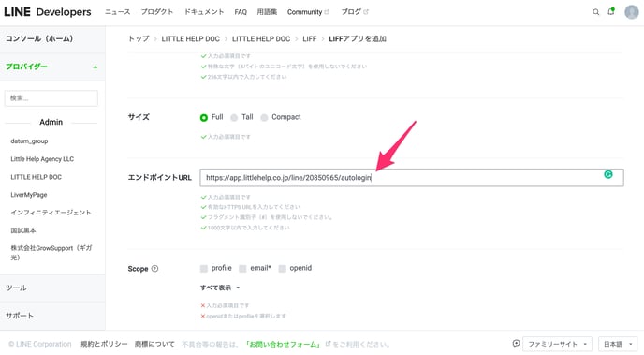Image resolution: width=644 pixels, height=355 pixels.
Task: Collapse the プロバイダー section
Action: (x=52, y=67)
